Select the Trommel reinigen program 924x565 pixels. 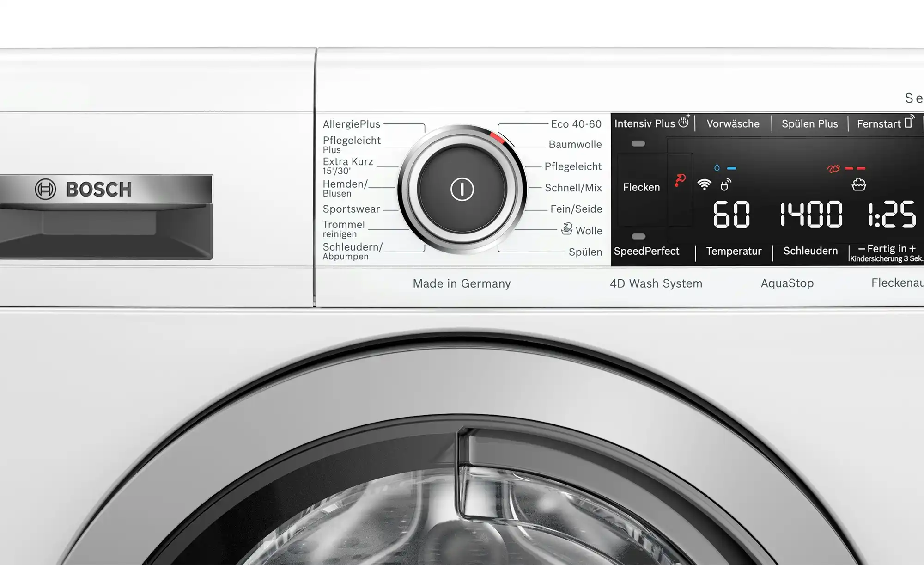344,229
